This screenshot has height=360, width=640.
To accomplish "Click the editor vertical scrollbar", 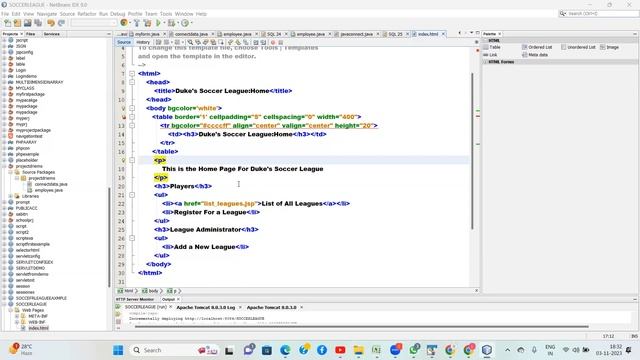I will click(x=472, y=151).
